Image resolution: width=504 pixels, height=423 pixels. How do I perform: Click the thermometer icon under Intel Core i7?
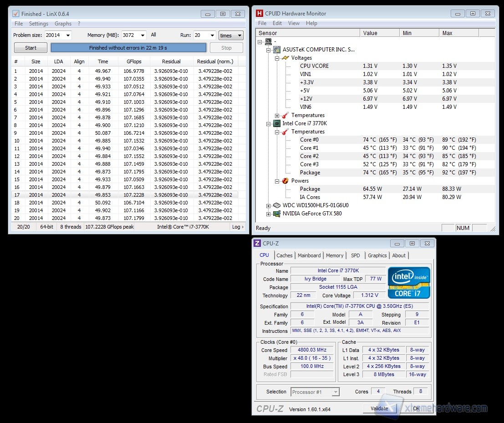pyautogui.click(x=285, y=132)
